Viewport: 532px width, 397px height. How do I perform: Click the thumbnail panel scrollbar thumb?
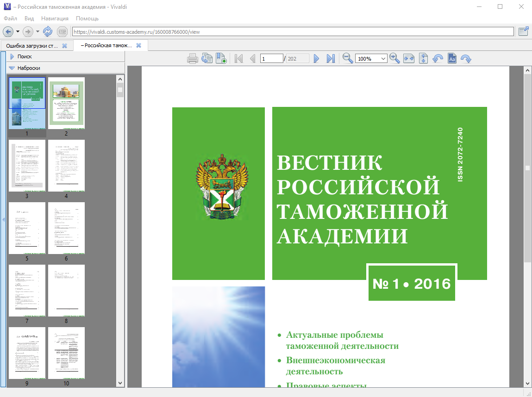point(120,90)
